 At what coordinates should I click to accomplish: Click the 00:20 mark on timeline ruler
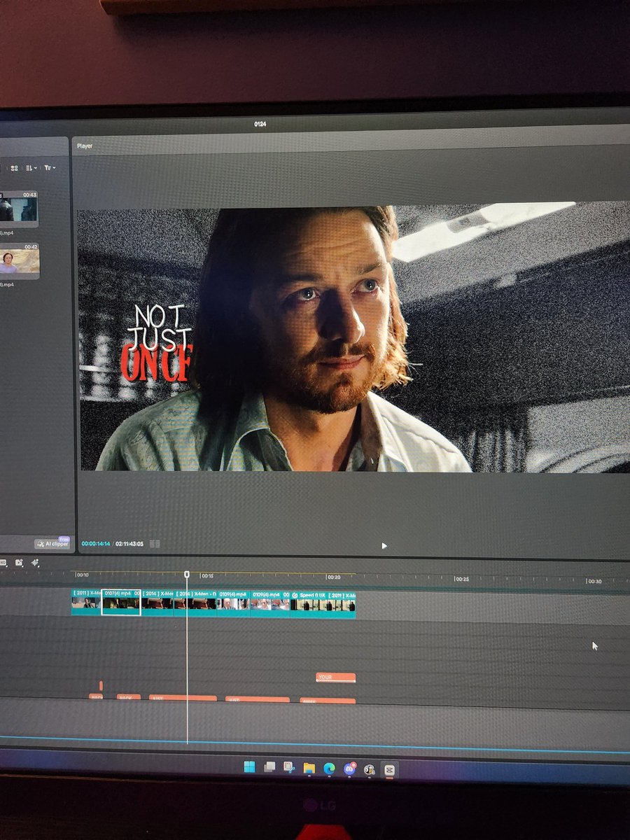pos(334,577)
